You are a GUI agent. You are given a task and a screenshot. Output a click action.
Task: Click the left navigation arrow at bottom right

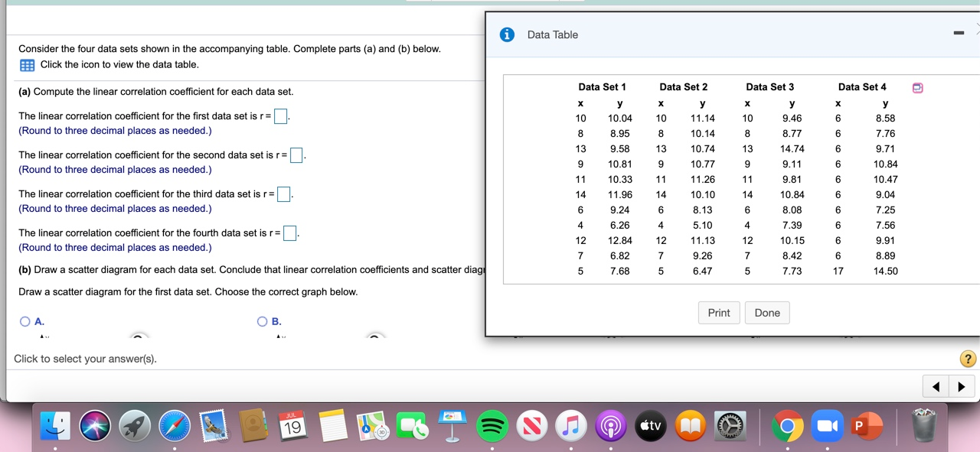coord(935,386)
